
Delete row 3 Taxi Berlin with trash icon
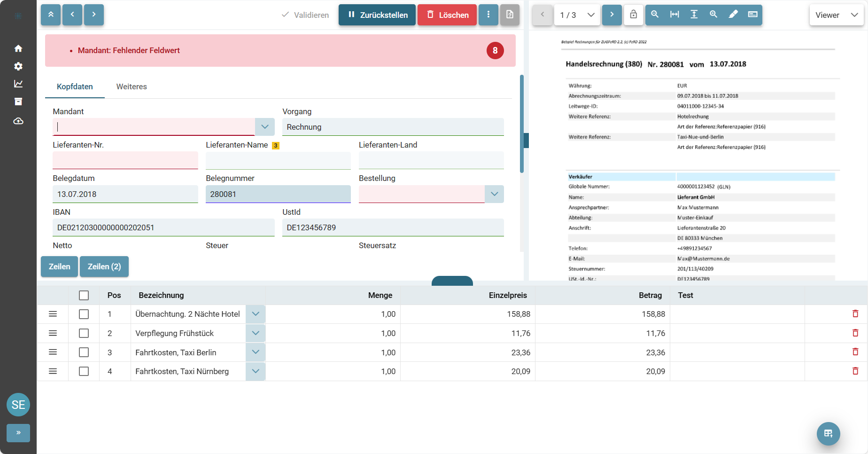pos(855,352)
